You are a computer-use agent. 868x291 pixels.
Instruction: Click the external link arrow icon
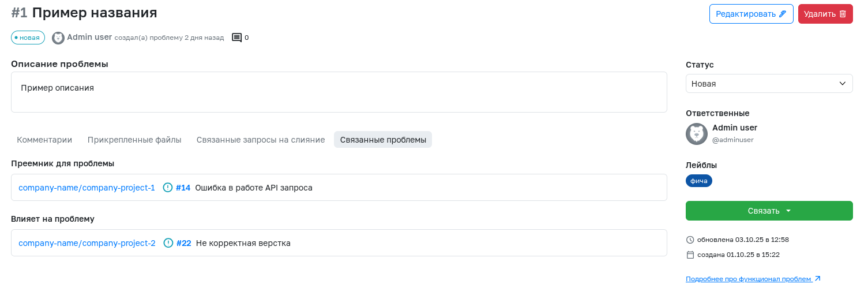click(x=817, y=279)
